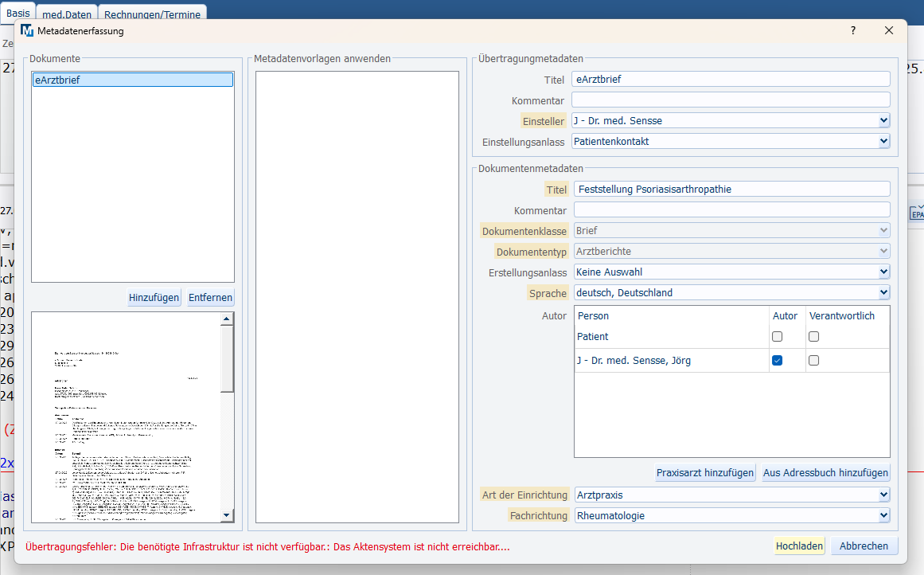
Task: Click the Metadatenerfassung app icon in title bar
Action: (x=27, y=31)
